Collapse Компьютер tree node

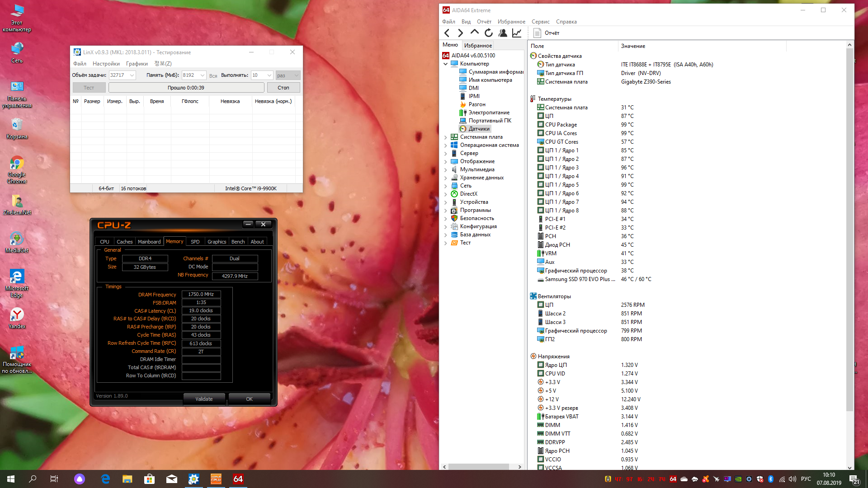coord(445,64)
